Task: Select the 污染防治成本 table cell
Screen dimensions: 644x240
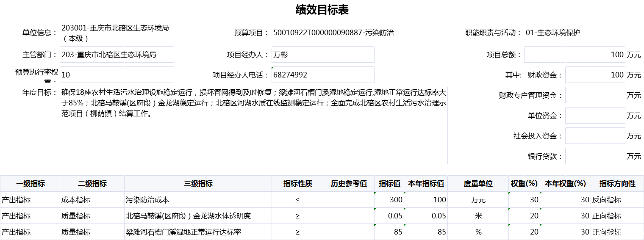Action: click(x=198, y=200)
